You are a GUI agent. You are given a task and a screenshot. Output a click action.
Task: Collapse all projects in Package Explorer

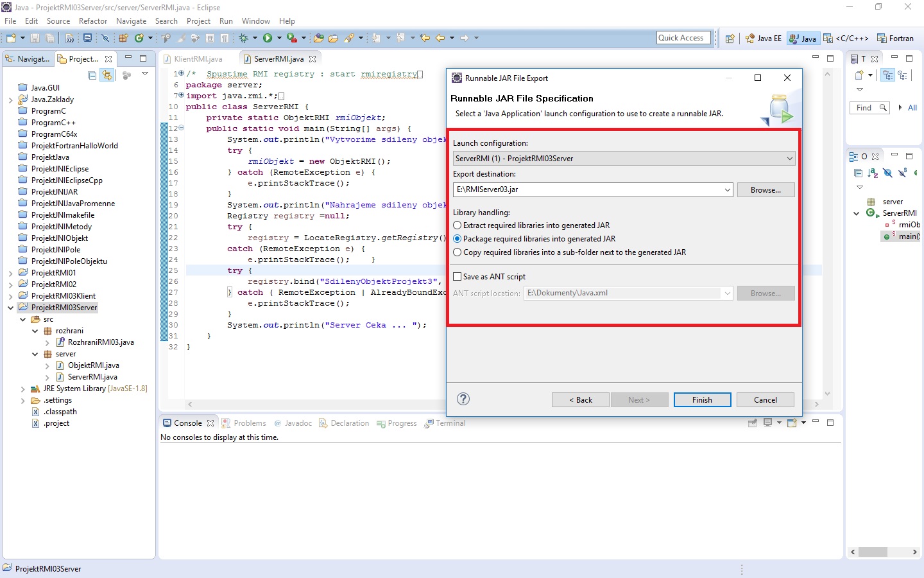[92, 75]
